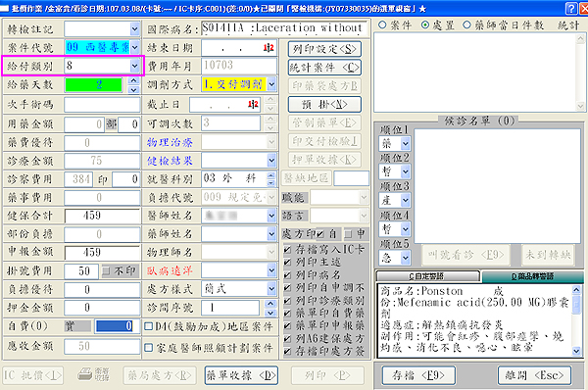Enable the 不印 checkbox by 掛號費用
This screenshot has width=588, height=390.
point(106,270)
